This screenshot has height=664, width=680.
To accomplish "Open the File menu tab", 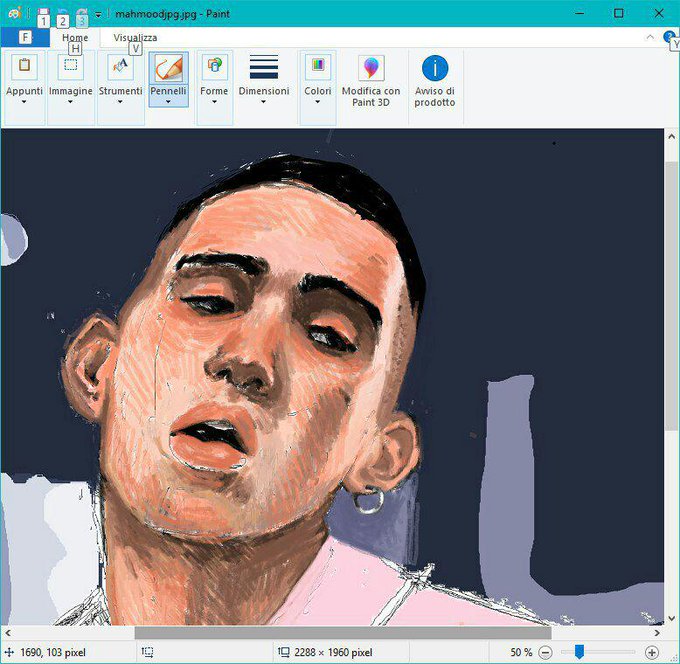I will coord(25,37).
